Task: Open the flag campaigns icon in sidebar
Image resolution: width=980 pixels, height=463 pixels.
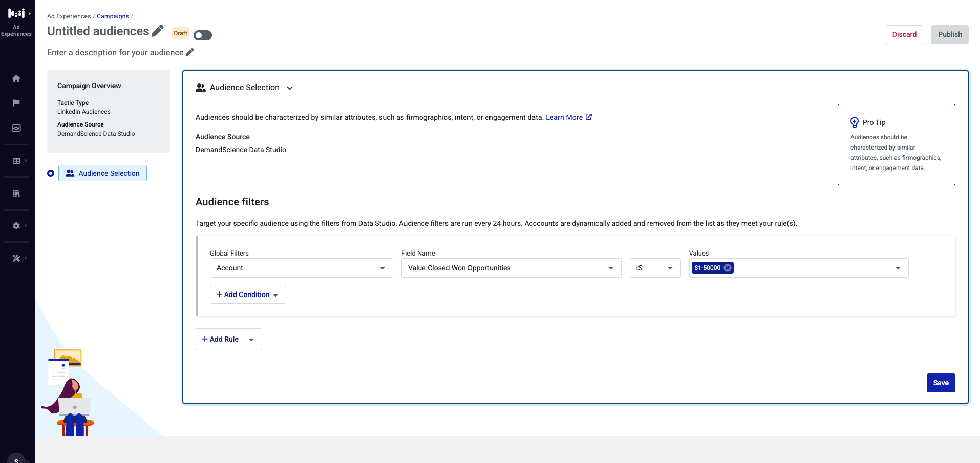Action: [x=16, y=103]
